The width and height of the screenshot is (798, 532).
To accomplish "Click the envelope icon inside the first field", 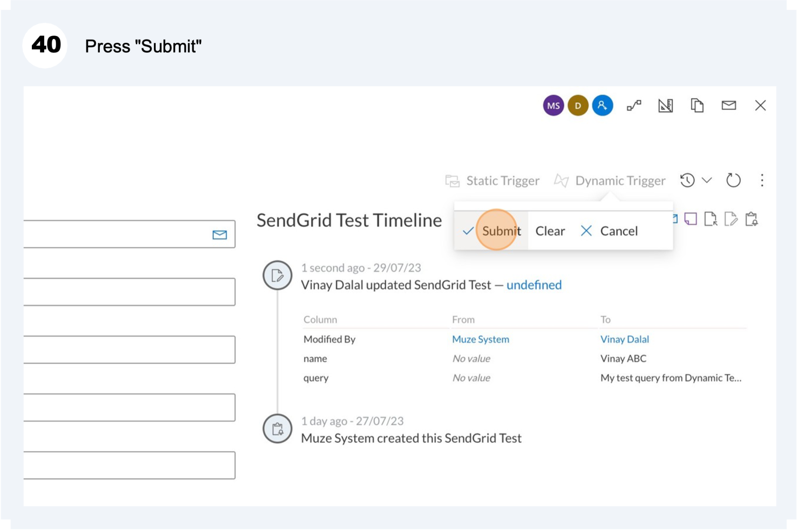I will (x=219, y=235).
